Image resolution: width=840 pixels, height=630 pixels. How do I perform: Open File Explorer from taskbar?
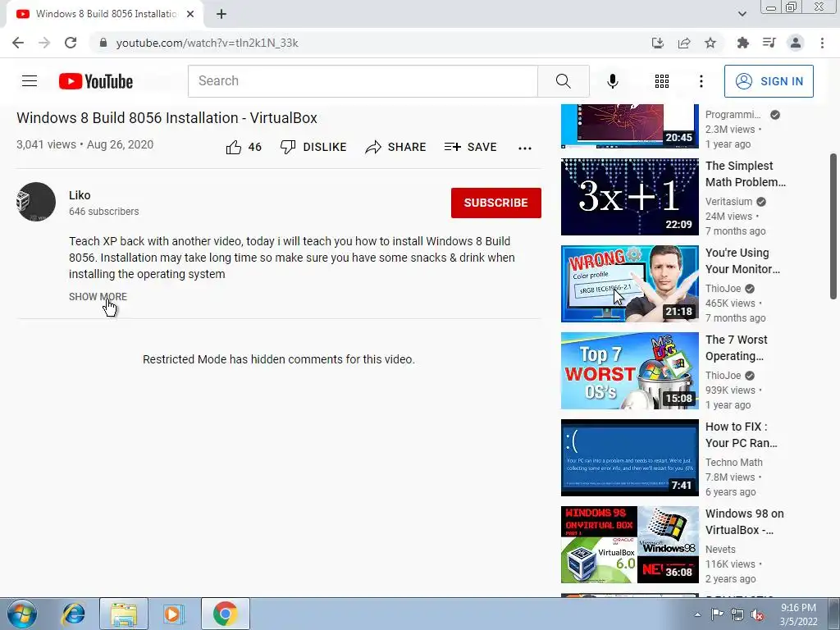point(124,614)
